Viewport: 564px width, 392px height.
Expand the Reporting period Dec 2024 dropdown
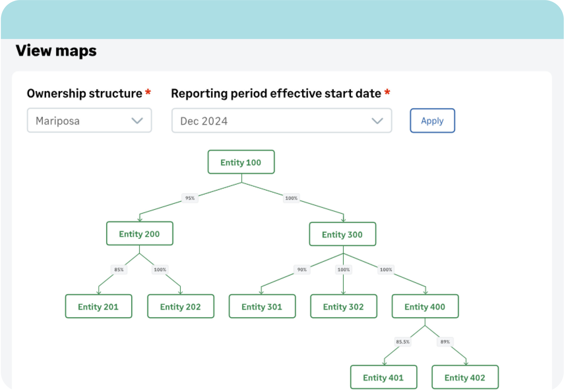pos(282,121)
